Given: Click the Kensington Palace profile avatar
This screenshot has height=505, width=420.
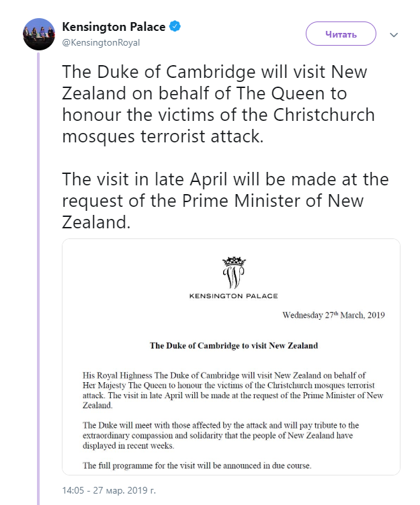Looking at the screenshot, I should pyautogui.click(x=38, y=34).
